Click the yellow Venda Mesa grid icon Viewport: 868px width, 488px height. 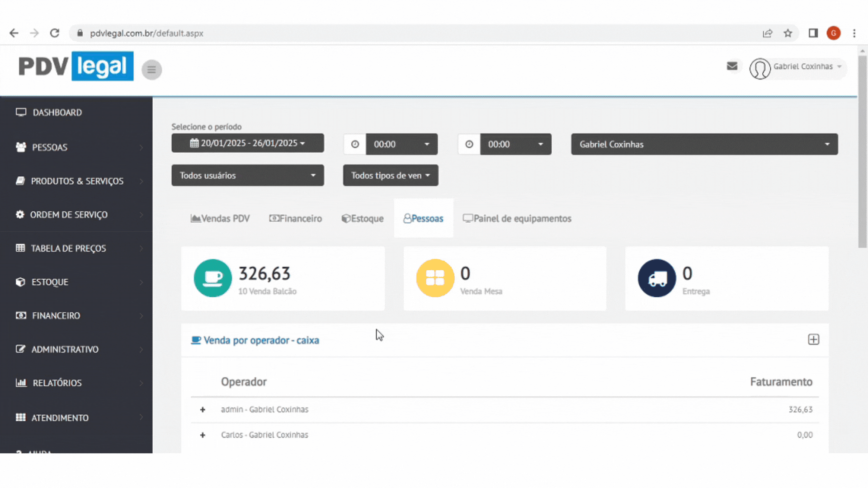tap(435, 278)
